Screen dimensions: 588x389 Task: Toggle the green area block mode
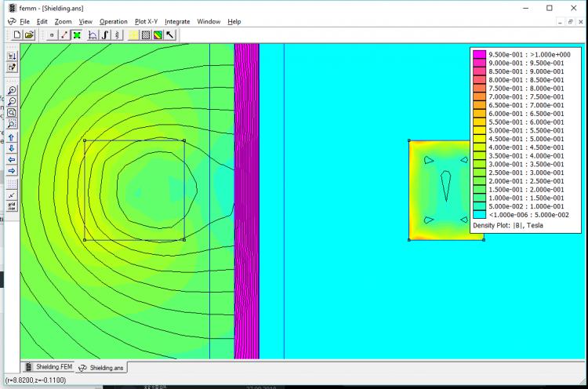tap(76, 35)
